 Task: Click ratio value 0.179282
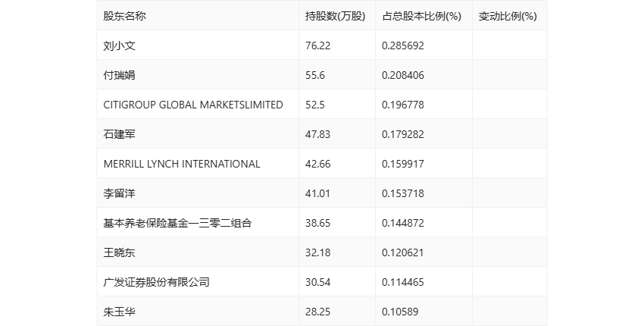coord(403,134)
